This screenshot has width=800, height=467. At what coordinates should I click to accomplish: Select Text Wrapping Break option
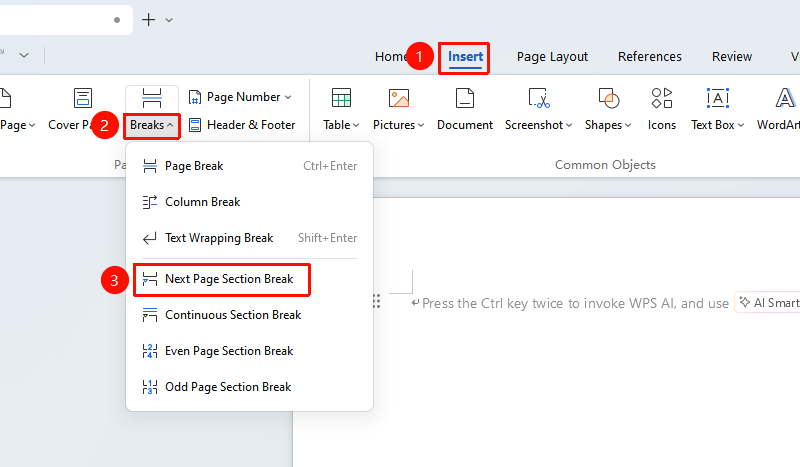click(x=249, y=238)
